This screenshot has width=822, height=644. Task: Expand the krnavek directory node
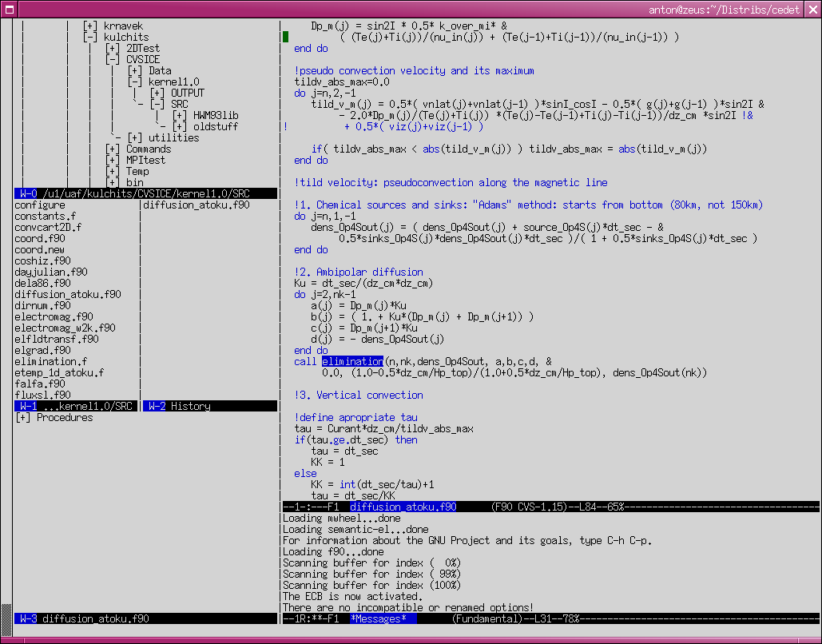tap(90, 26)
